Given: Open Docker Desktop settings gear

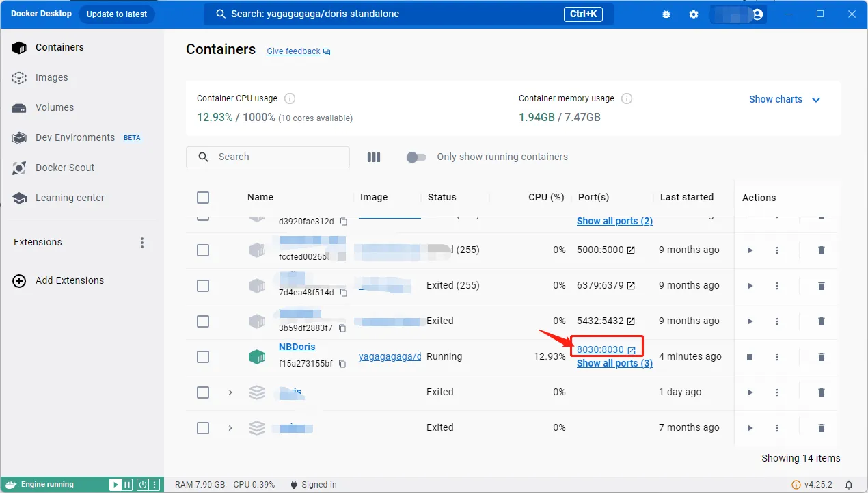Looking at the screenshot, I should [694, 14].
